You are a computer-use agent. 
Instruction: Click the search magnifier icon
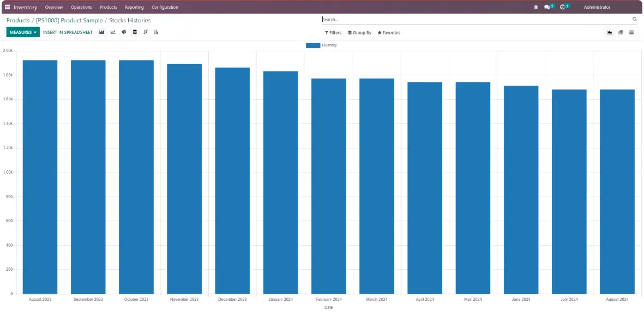pos(634,20)
